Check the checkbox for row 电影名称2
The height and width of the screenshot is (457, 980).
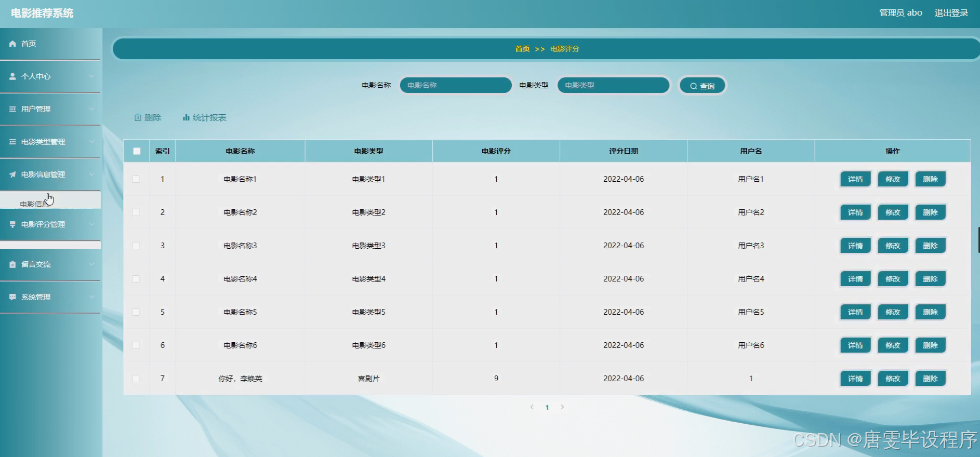136,212
